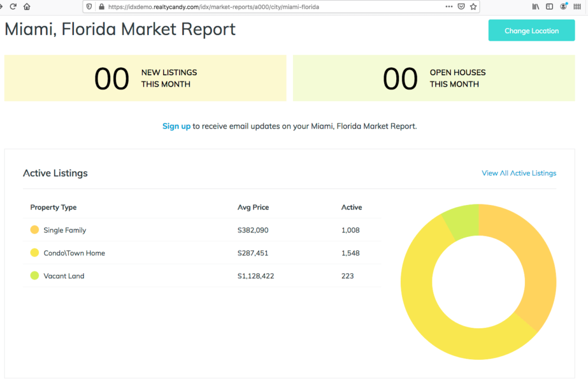This screenshot has height=384, width=588.
Task: Click the Miami, Florida Market Report heading
Action: (x=120, y=29)
